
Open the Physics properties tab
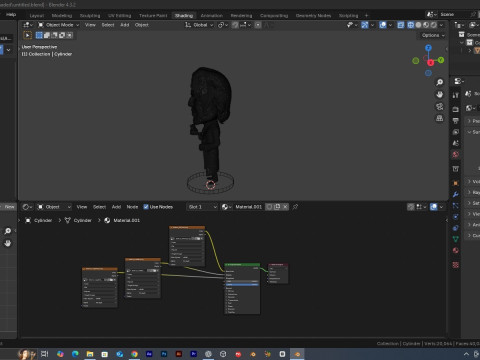456,217
